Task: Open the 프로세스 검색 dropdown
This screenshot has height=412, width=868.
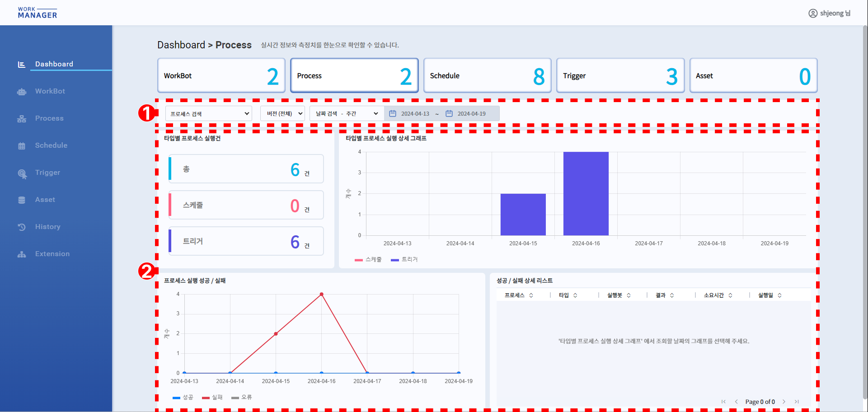Action: (209, 113)
